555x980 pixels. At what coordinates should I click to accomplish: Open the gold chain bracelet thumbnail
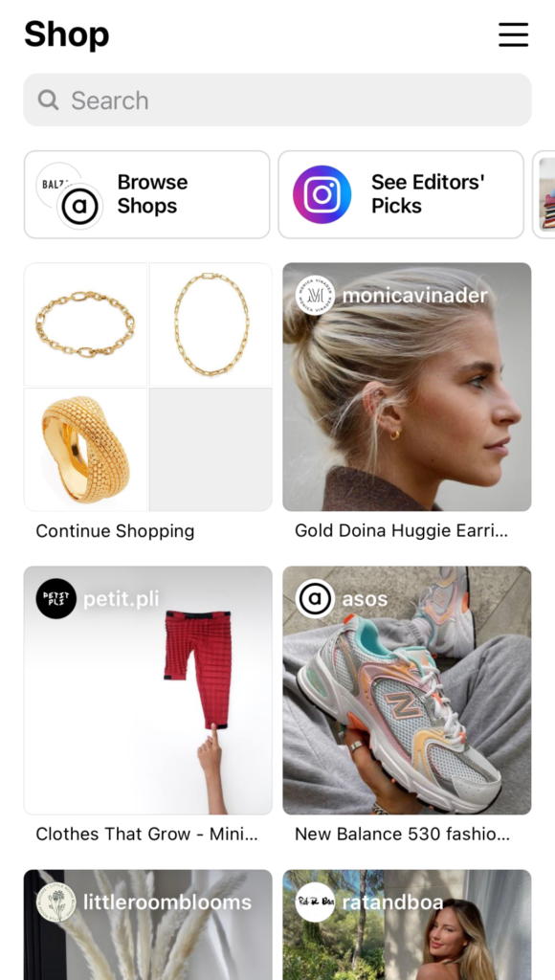(x=85, y=324)
